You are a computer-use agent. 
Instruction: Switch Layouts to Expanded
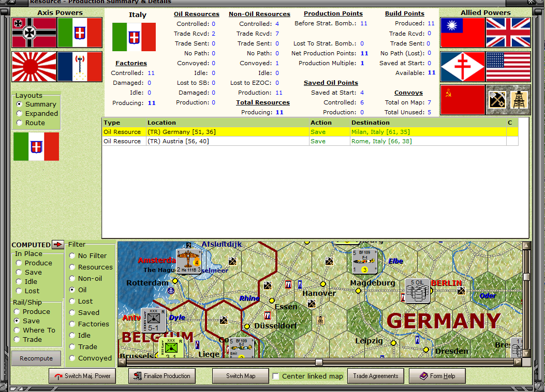[20, 113]
